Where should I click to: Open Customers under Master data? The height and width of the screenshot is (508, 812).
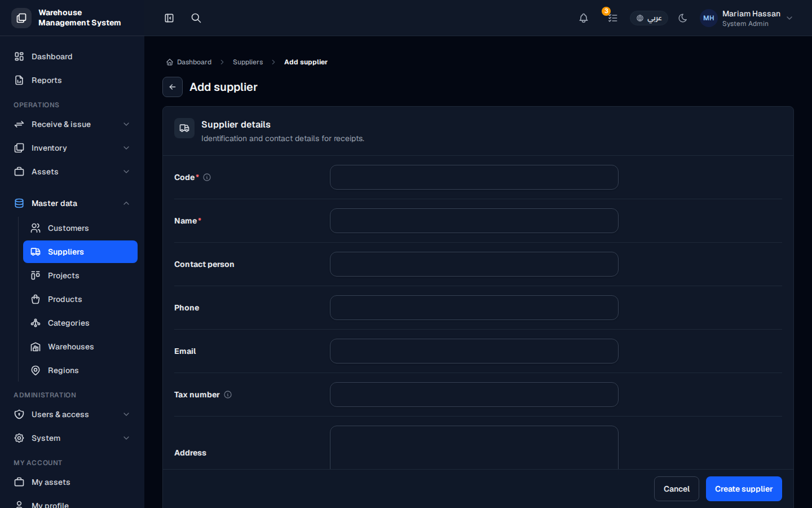tap(80, 228)
